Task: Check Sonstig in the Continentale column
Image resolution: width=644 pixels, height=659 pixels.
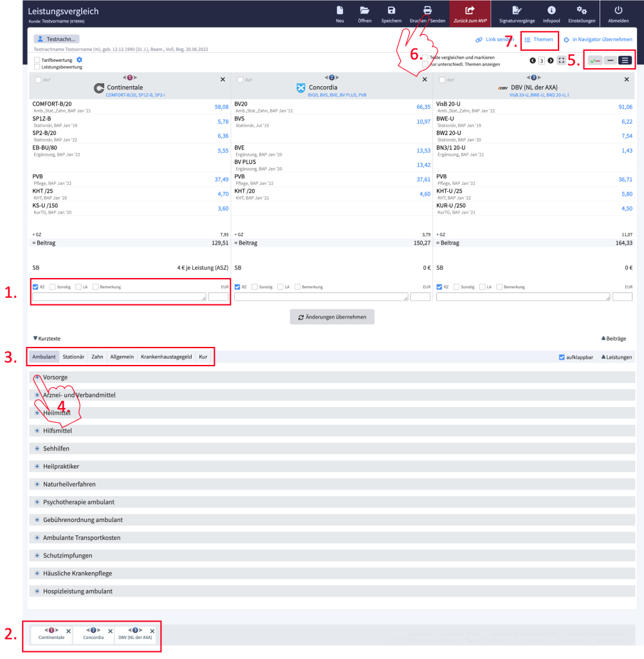Action: point(53,287)
